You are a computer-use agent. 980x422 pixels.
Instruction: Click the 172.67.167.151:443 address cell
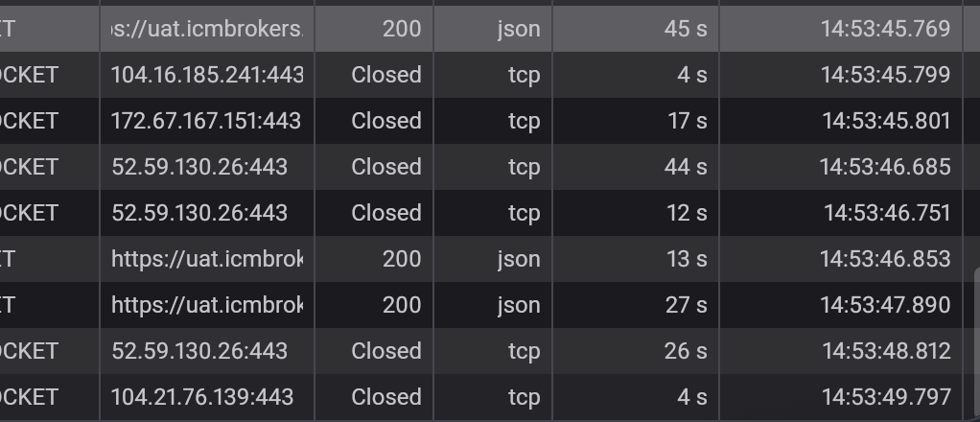point(206,121)
